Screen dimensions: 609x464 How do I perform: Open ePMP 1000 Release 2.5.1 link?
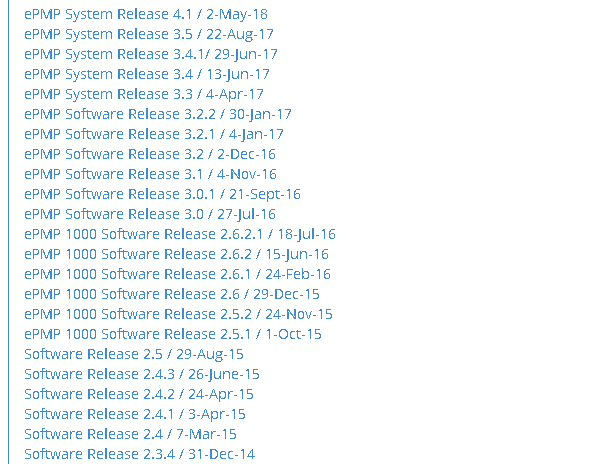pyautogui.click(x=173, y=334)
